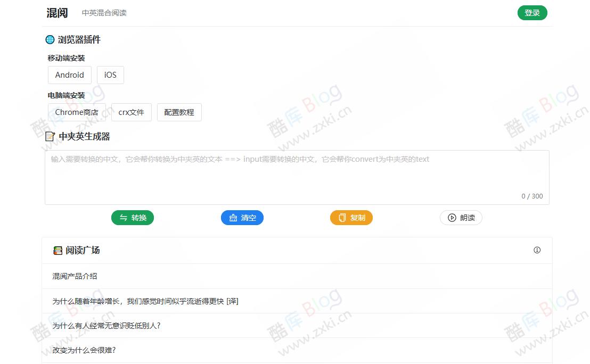Click the crx文件 download button

(x=132, y=112)
